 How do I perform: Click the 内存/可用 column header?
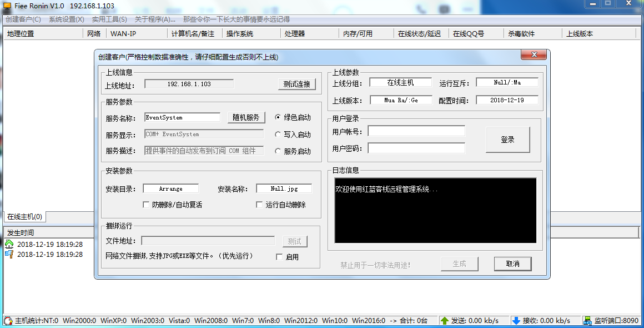pyautogui.click(x=366, y=34)
